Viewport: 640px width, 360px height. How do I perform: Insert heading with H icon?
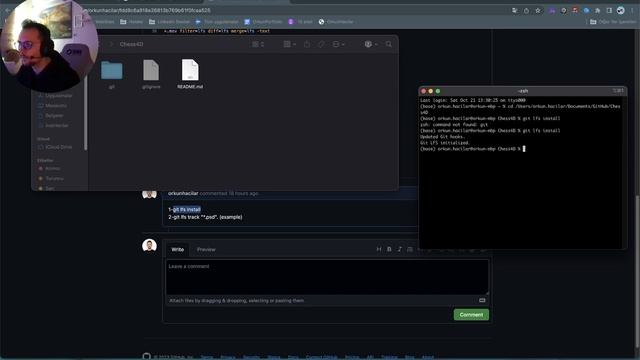tap(379, 249)
